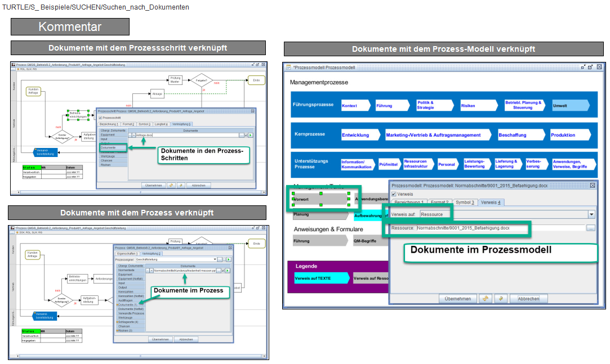The width and height of the screenshot is (610, 364).
Task: Select Chancen in the Prozessschritt dialog list
Action: [113, 160]
